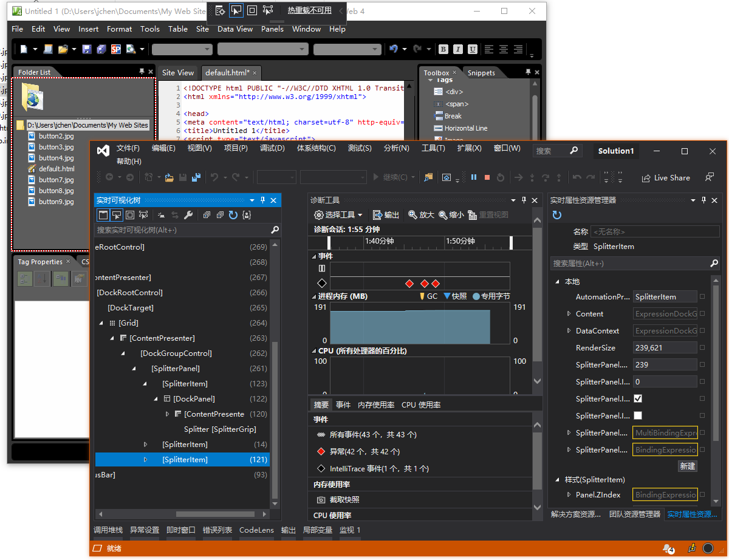Image resolution: width=729 pixels, height=560 pixels.
Task: Switch to the 内存使用率 tab
Action: [x=375, y=405]
